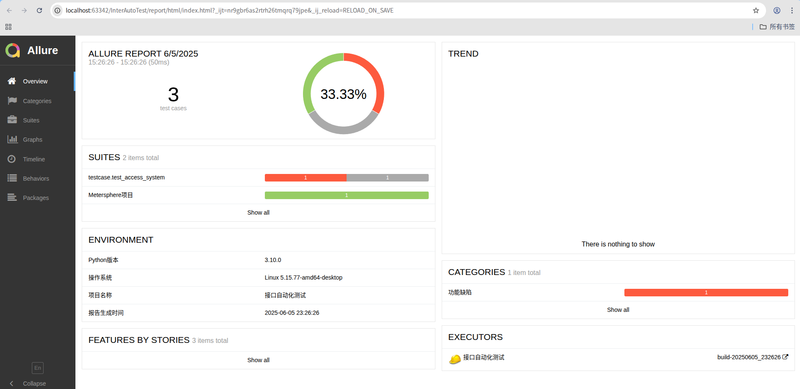Click the Allure logo icon
This screenshot has height=389, width=800.
tap(13, 51)
